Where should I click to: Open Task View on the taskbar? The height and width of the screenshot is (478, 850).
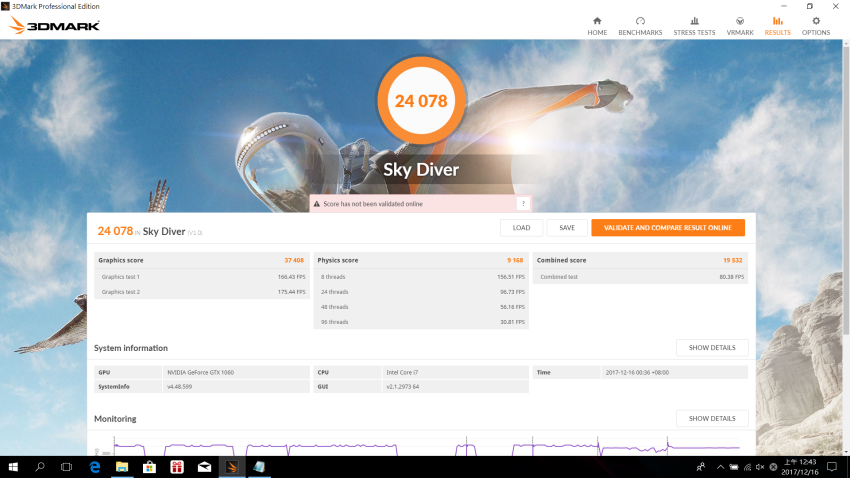pos(67,467)
